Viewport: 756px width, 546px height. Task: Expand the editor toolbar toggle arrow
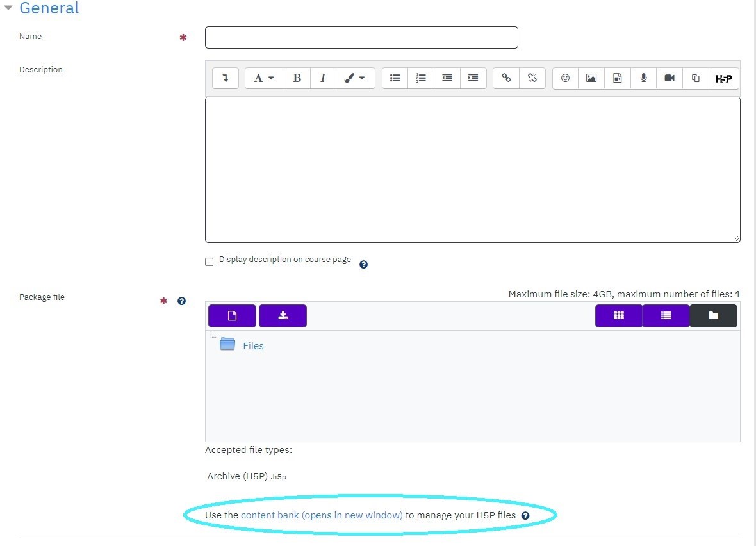pos(226,78)
